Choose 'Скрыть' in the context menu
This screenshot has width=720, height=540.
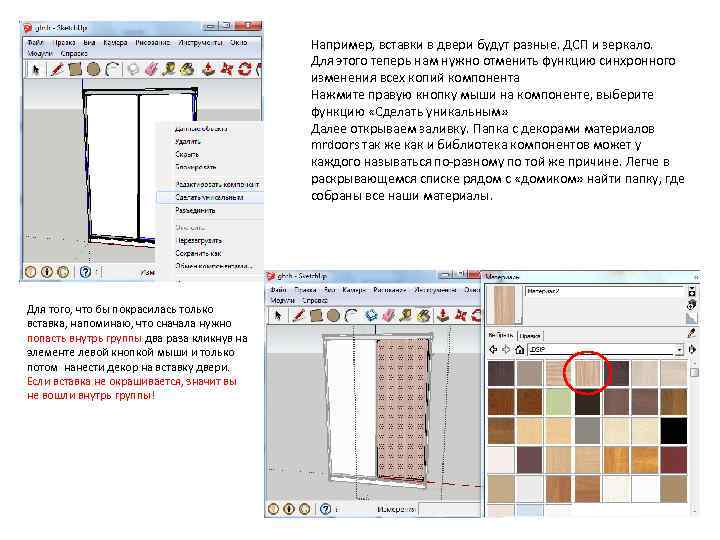coord(187,154)
